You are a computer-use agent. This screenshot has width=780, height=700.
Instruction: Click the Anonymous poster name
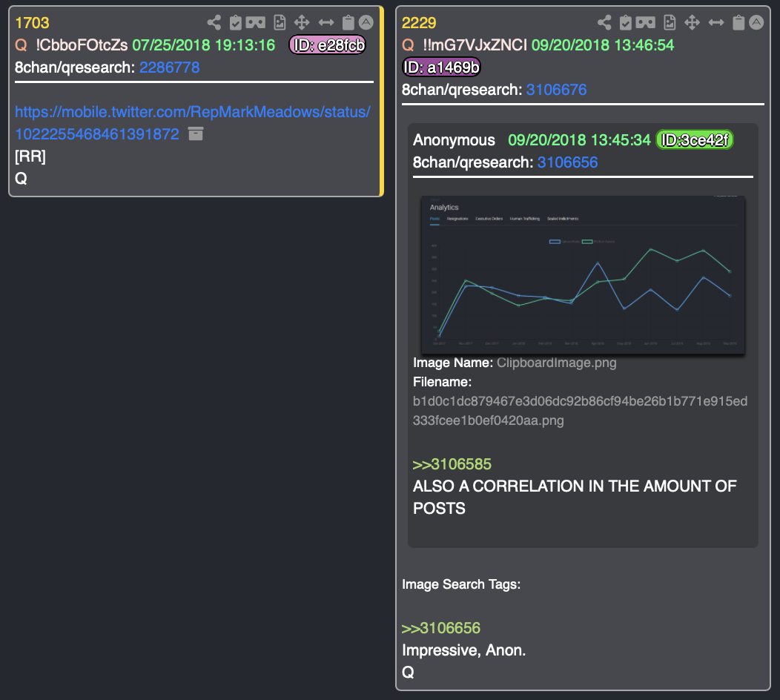click(x=455, y=140)
